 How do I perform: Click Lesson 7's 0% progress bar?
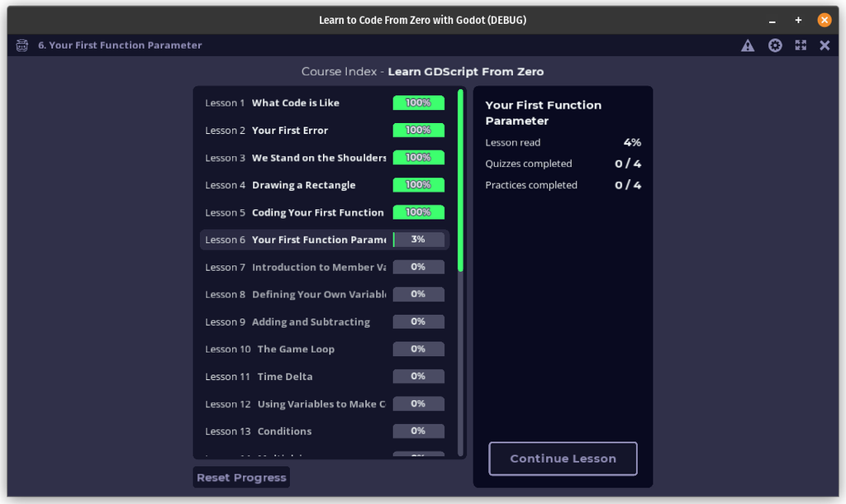(419, 267)
